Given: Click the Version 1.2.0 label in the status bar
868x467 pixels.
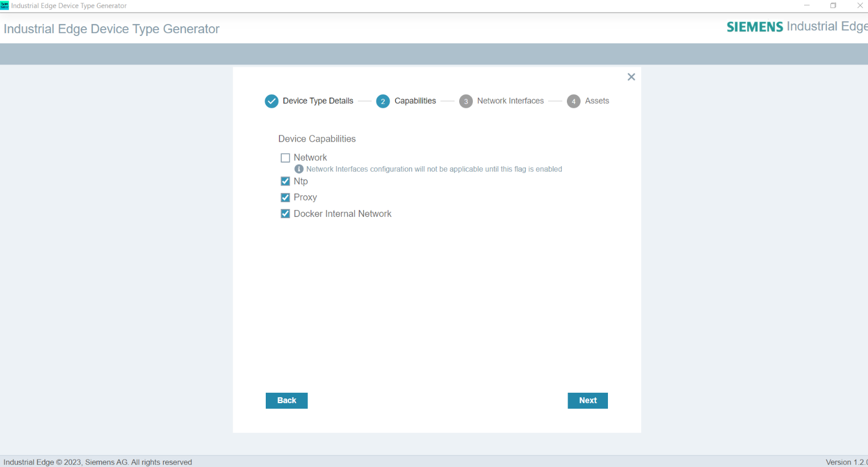Looking at the screenshot, I should (x=846, y=462).
